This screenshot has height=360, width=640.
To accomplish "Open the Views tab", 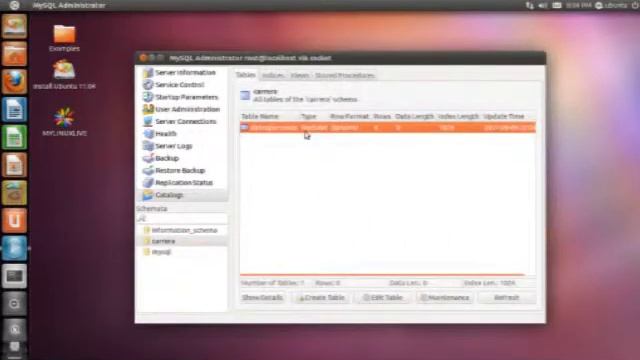I will coord(300,76).
